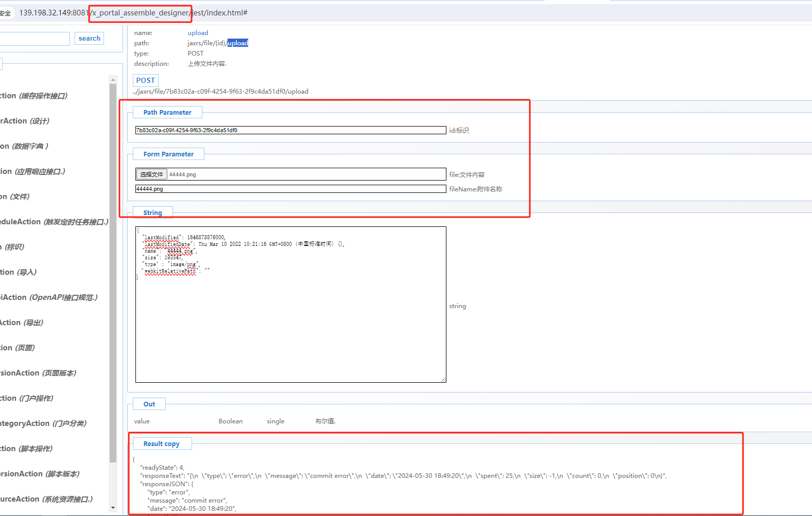Select the 导出 action entry

(22, 323)
